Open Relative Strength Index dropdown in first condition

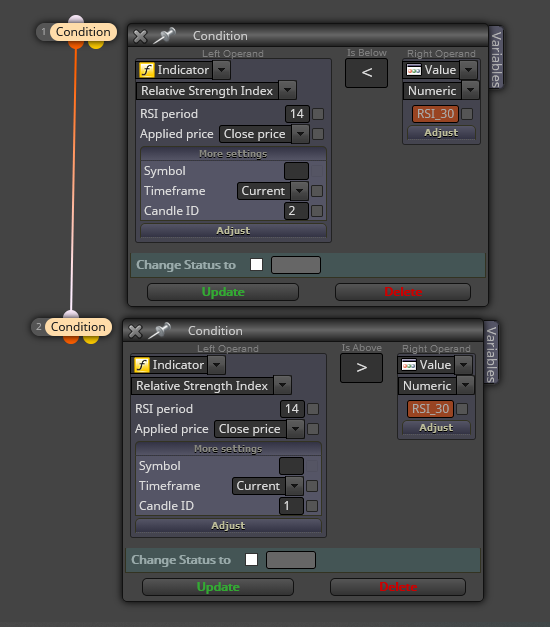(x=288, y=90)
